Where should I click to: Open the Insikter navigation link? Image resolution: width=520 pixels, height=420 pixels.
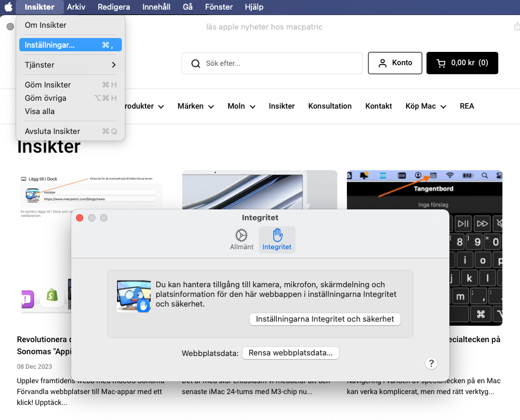click(x=282, y=106)
